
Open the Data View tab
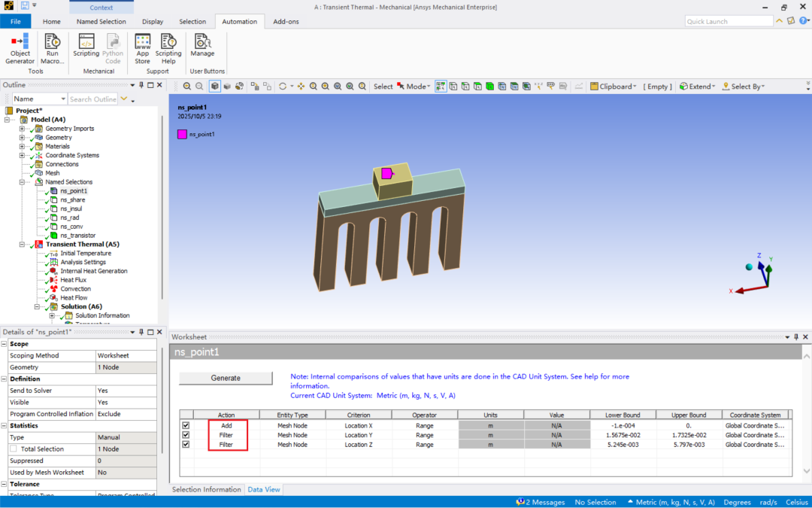[264, 489]
